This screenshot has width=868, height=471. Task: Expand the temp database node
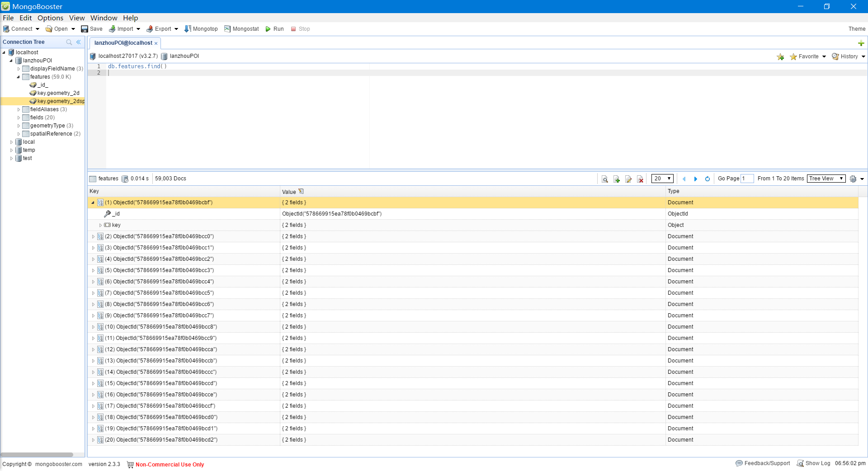point(11,150)
